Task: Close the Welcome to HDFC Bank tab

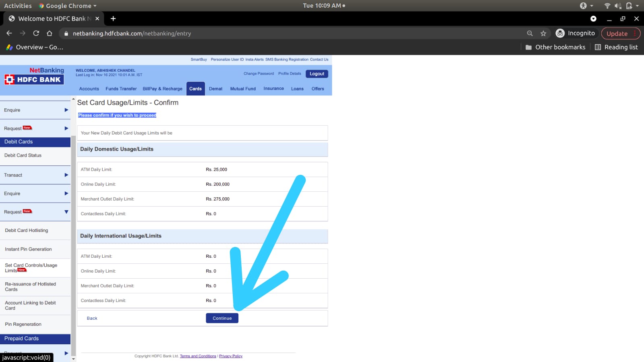Action: click(x=97, y=19)
